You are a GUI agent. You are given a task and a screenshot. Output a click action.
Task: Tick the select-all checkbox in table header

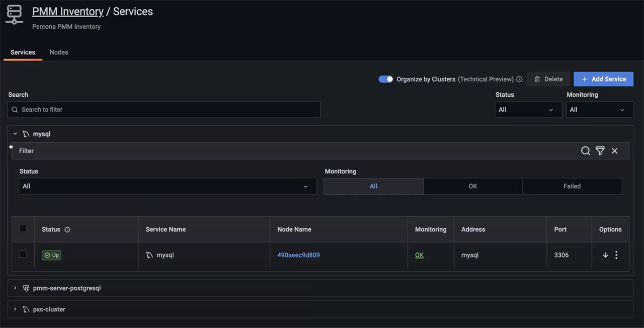point(23,228)
